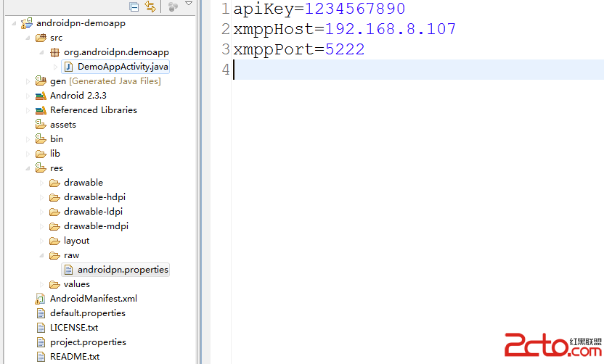Expand Referenced Libraries arrow
The height and width of the screenshot is (364, 604).
(x=28, y=110)
